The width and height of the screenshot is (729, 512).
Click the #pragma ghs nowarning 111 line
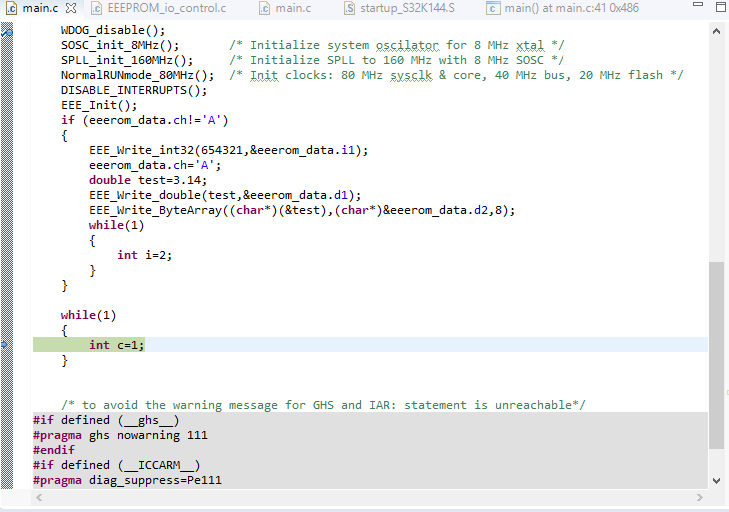click(120, 435)
